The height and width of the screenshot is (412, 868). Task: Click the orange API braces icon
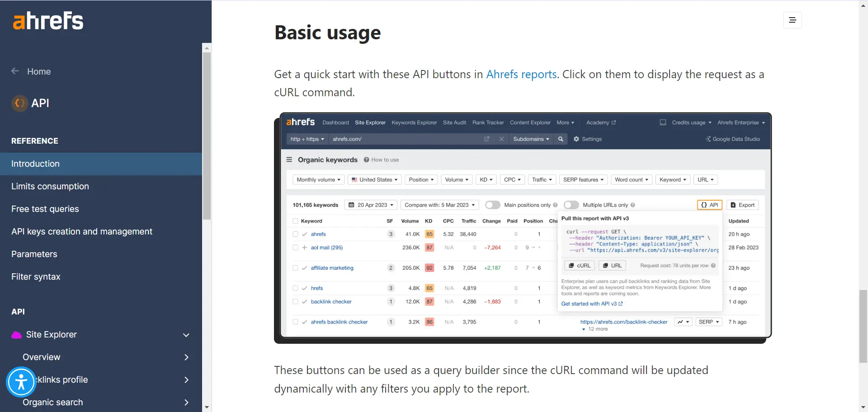19,103
